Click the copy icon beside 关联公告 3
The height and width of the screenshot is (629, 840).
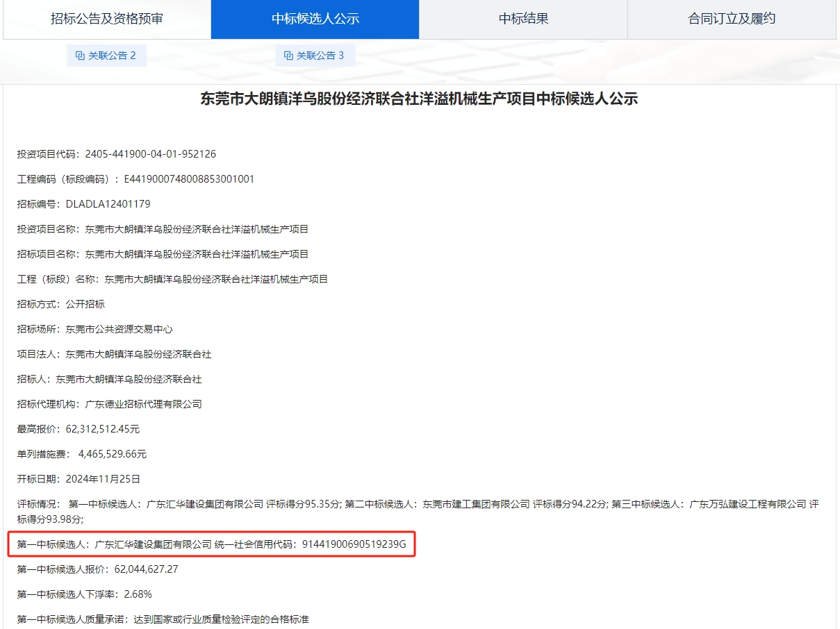click(288, 56)
